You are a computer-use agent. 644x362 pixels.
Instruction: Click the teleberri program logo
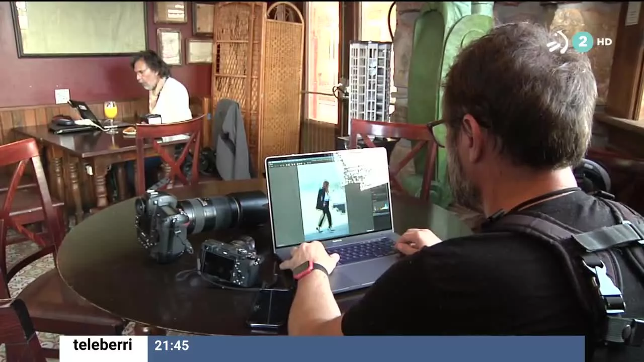point(103,345)
